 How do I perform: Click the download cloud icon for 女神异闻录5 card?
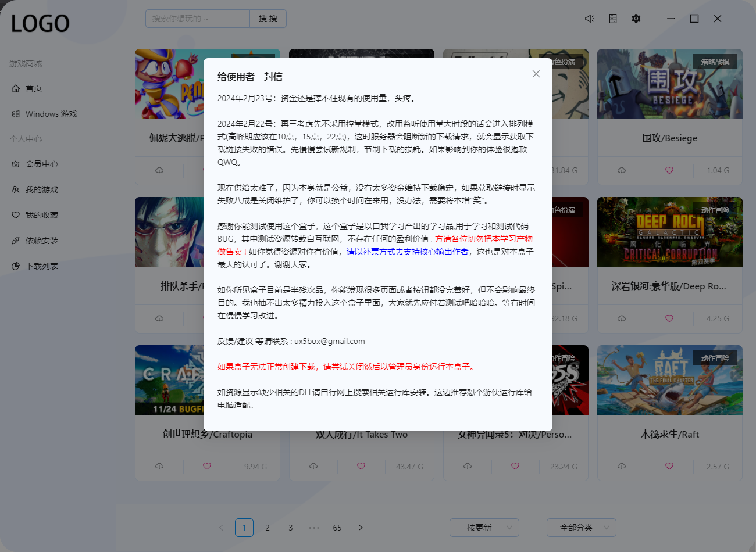[468, 466]
